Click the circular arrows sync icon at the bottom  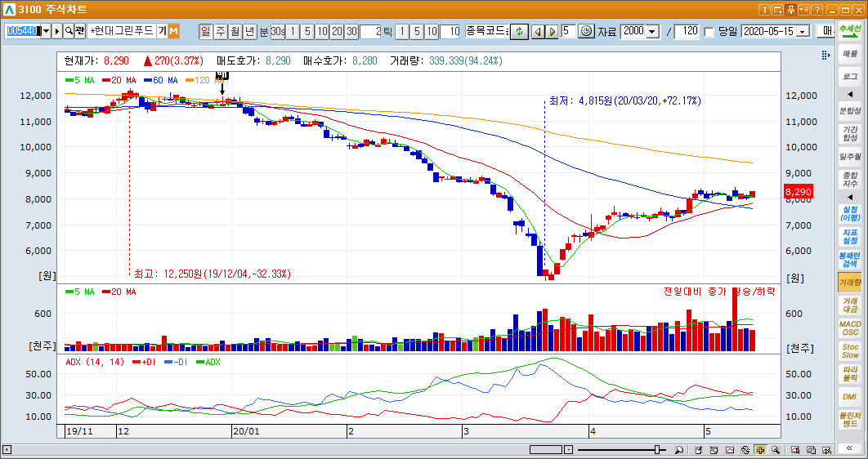745,450
